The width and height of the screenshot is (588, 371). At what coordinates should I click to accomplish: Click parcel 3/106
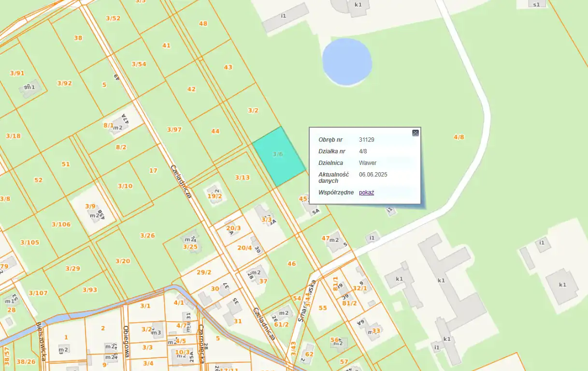click(x=61, y=224)
